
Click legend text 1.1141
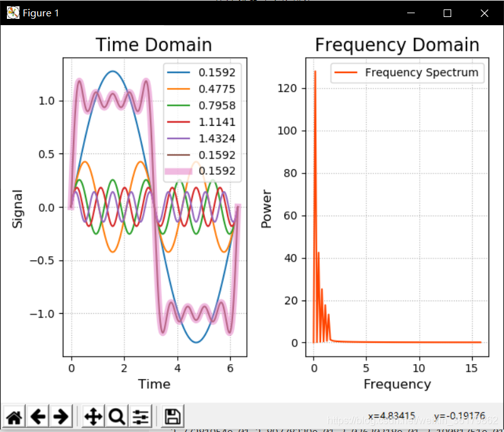(217, 122)
